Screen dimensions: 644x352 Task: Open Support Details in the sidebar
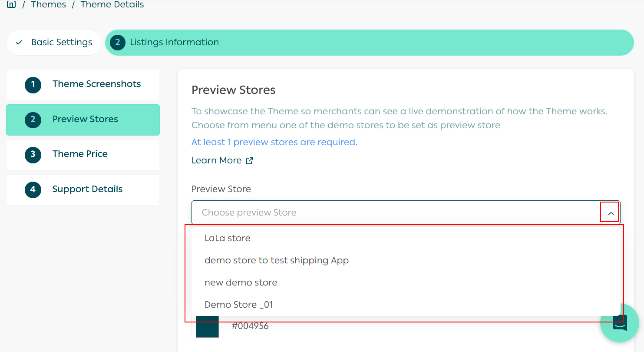point(87,189)
